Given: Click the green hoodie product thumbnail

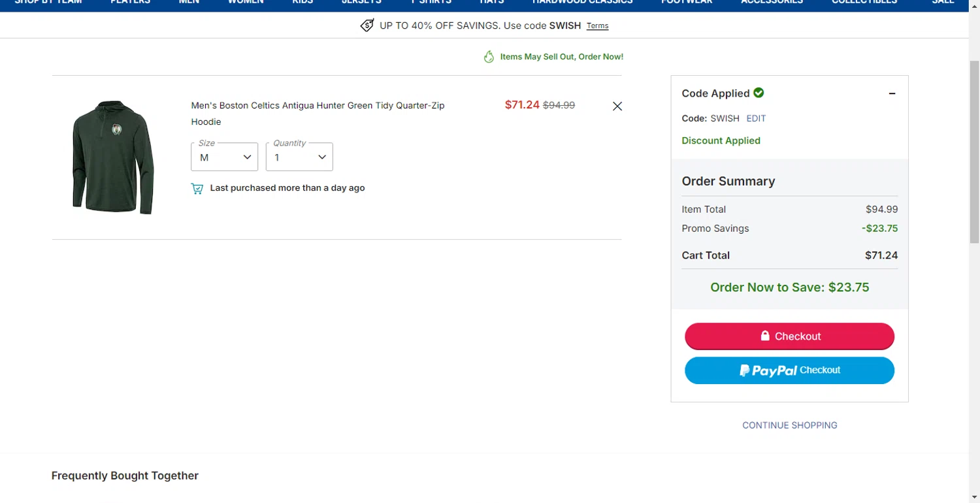Looking at the screenshot, I should 113,157.
